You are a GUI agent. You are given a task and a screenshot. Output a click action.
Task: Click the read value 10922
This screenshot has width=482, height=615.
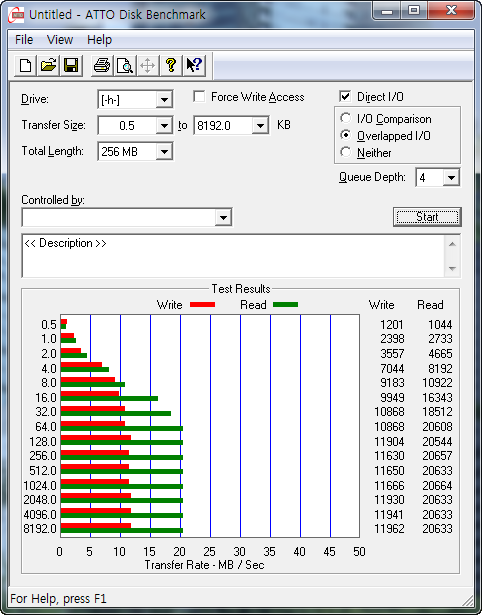[437, 382]
